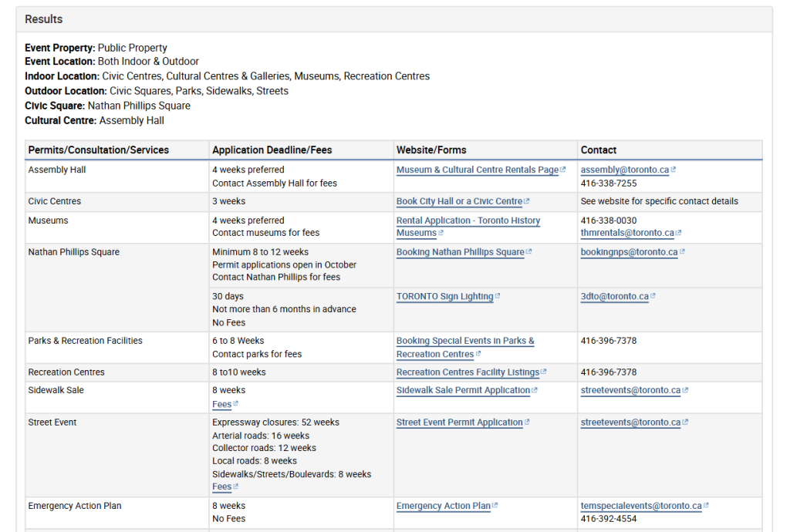Open TORONTO Sign Lighting link

[x=444, y=297]
